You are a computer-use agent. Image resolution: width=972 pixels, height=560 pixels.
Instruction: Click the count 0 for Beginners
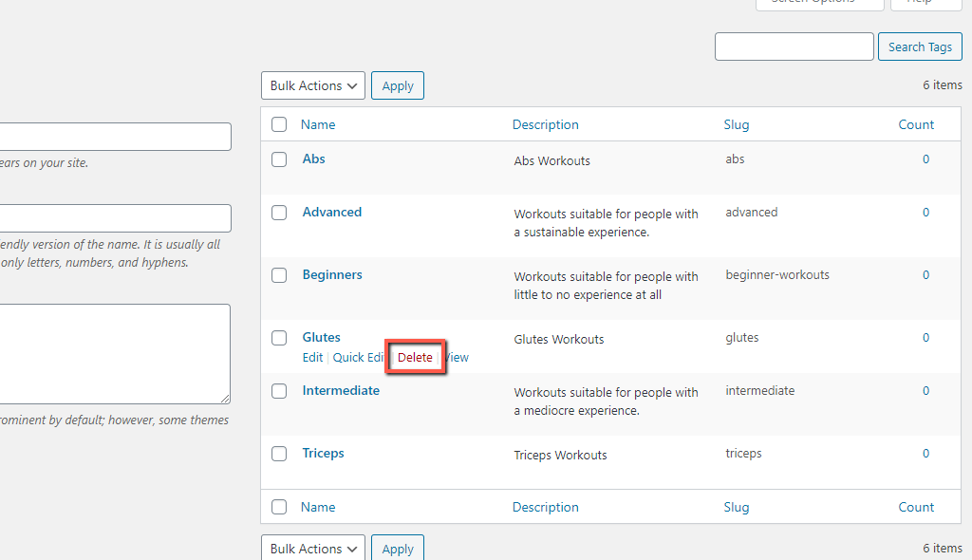pyautogui.click(x=926, y=275)
